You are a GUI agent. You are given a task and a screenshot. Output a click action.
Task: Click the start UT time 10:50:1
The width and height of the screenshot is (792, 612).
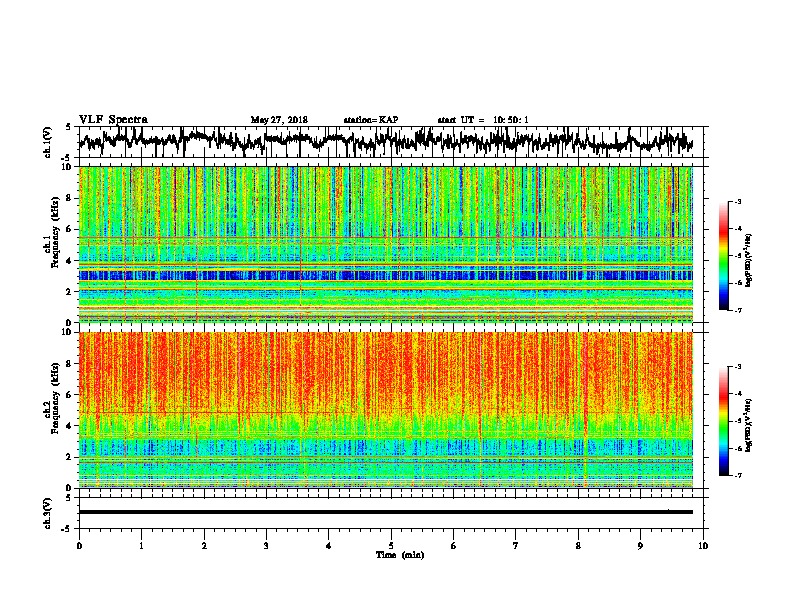point(511,120)
